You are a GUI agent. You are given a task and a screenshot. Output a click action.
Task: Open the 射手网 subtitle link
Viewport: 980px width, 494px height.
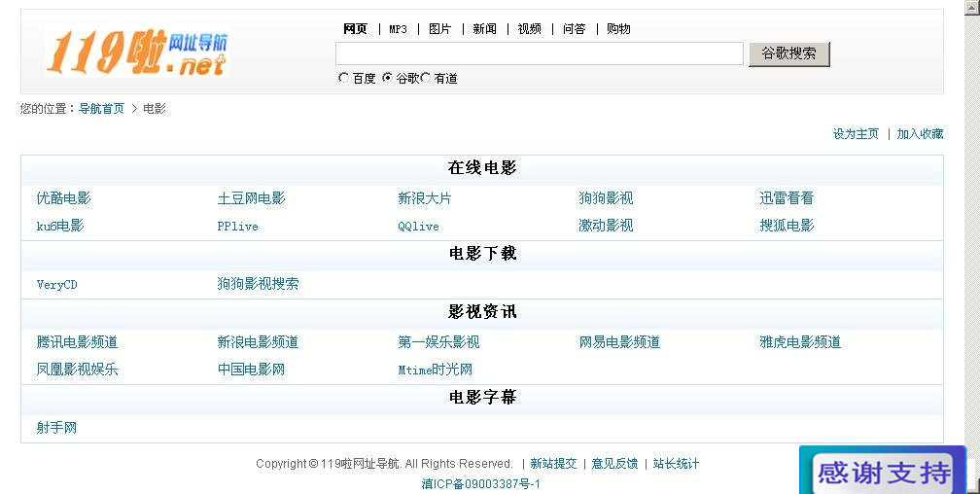(56, 428)
